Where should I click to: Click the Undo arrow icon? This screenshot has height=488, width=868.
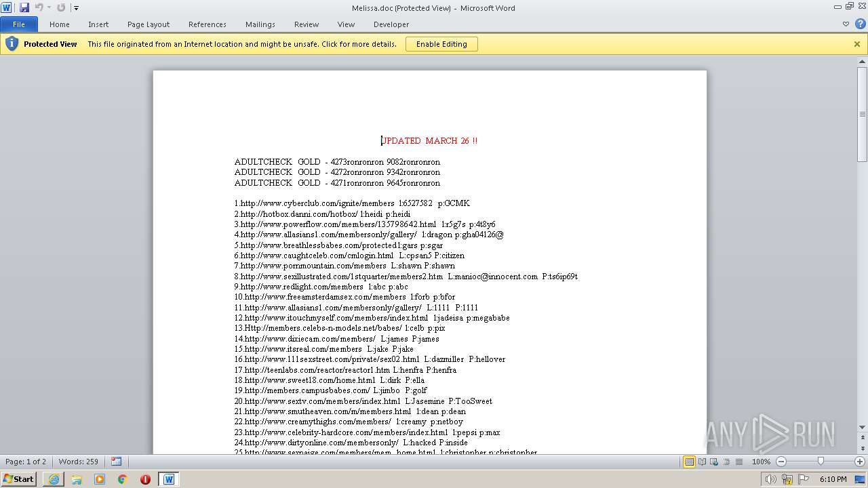point(39,7)
